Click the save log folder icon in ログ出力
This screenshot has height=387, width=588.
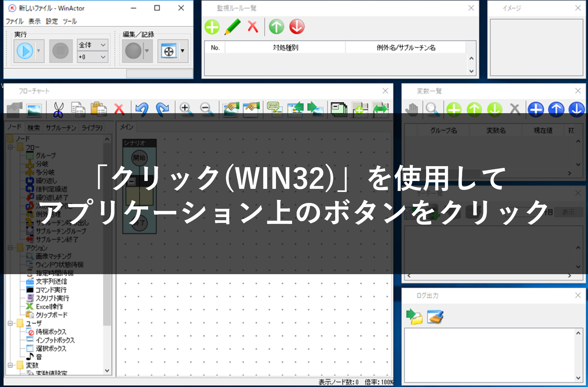click(x=414, y=316)
